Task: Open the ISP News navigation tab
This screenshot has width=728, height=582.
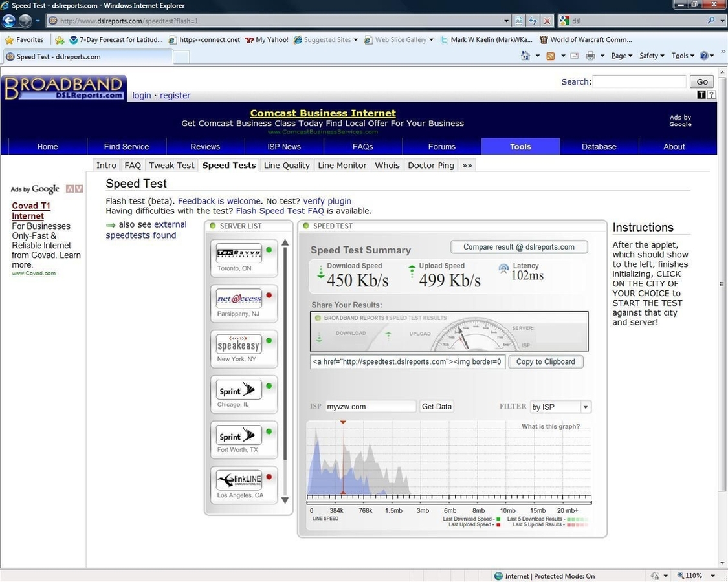Action: [x=283, y=147]
